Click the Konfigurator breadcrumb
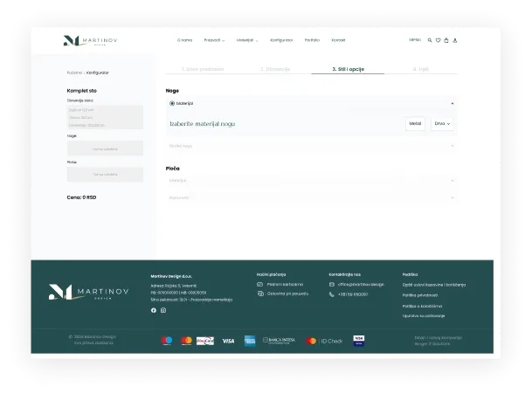This screenshot has height=394, width=532. coord(97,73)
